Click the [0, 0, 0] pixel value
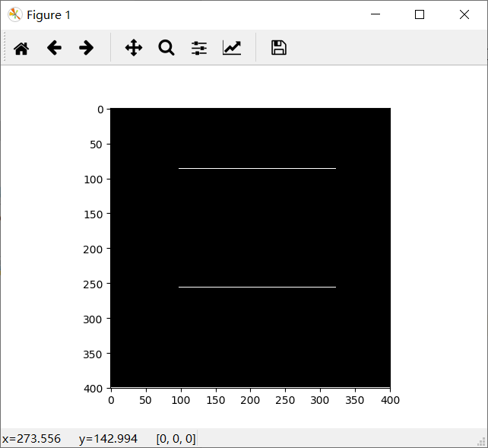This screenshot has height=448, width=488. [176, 439]
